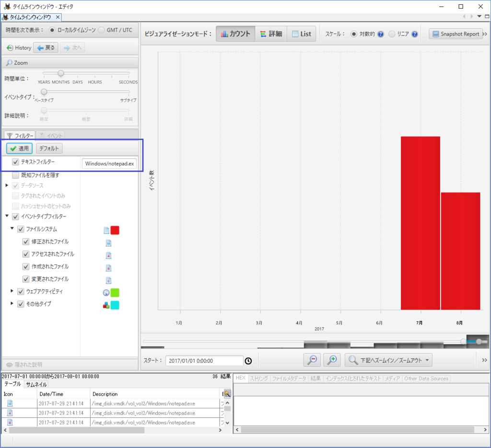Click the clock icon beside the start time
The width and height of the screenshot is (491, 448).
pos(248,361)
